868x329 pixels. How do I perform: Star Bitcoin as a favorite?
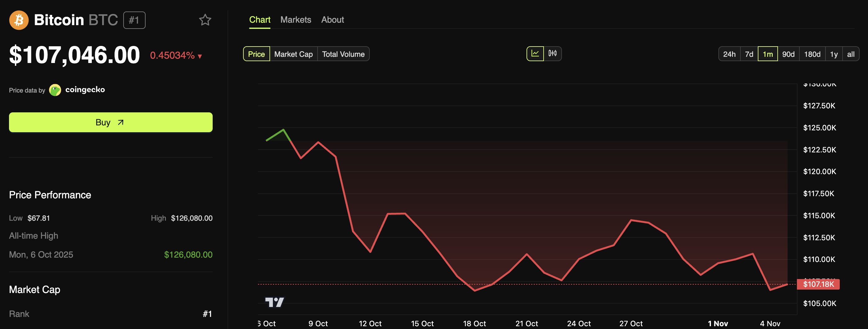point(205,20)
